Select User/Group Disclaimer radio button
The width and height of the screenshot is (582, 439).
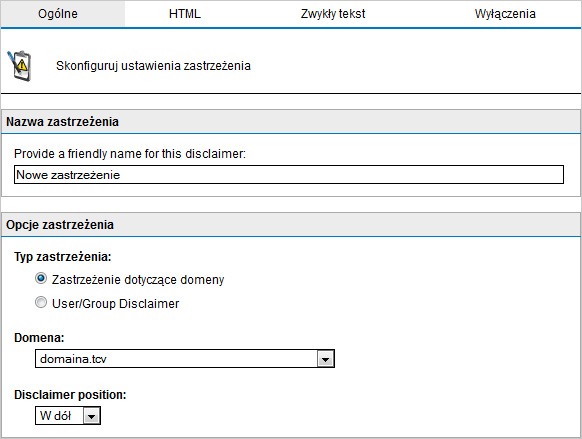point(41,302)
